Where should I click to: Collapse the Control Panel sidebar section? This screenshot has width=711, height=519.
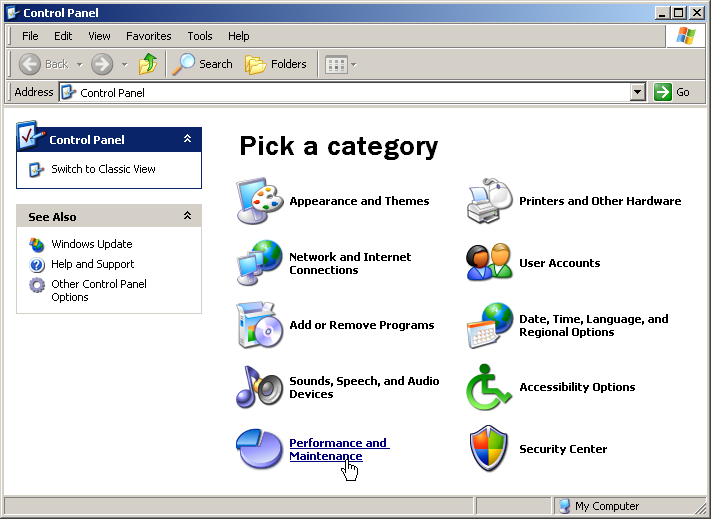187,139
